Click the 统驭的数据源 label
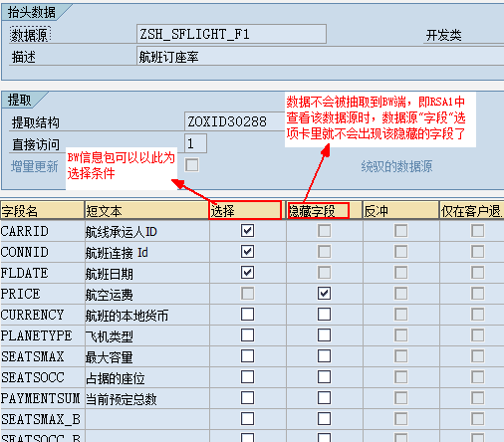Viewport: 504px width, 442px height. click(396, 166)
